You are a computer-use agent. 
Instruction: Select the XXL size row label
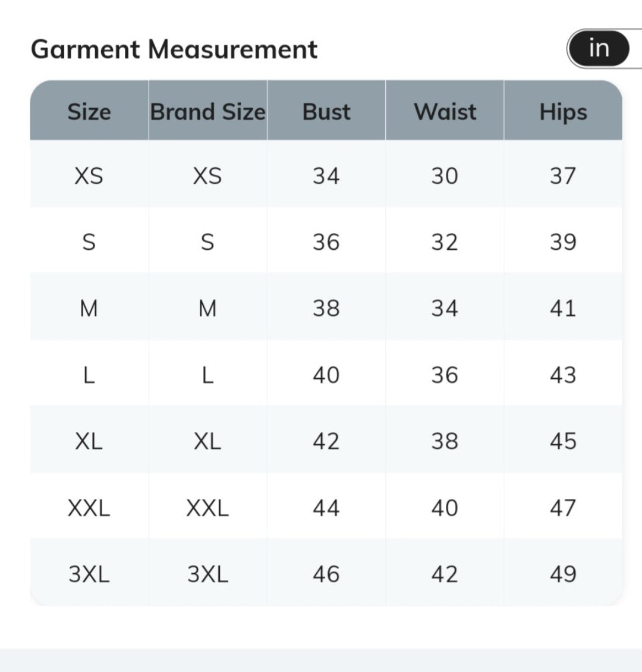point(89,508)
